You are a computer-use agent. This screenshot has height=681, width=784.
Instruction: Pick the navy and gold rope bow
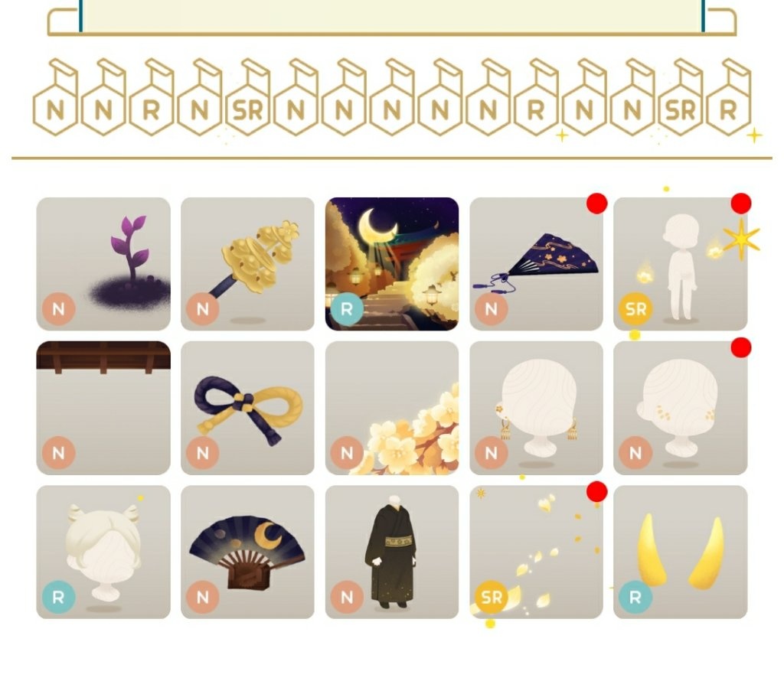click(247, 408)
